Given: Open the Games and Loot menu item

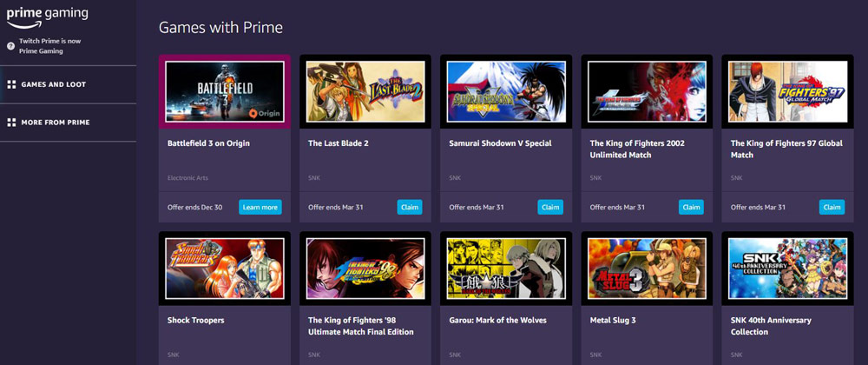Looking at the screenshot, I should pos(53,84).
